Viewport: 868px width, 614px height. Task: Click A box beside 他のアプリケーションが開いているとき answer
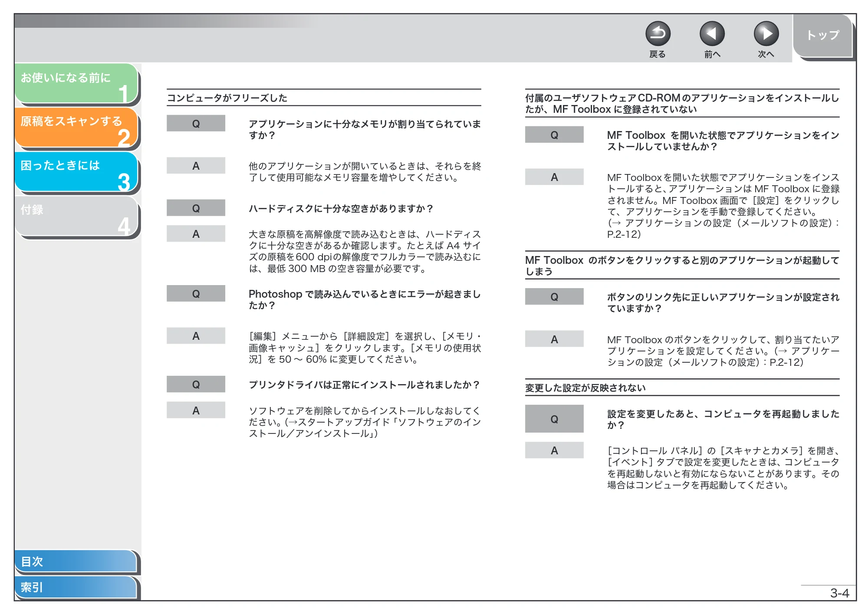click(196, 165)
